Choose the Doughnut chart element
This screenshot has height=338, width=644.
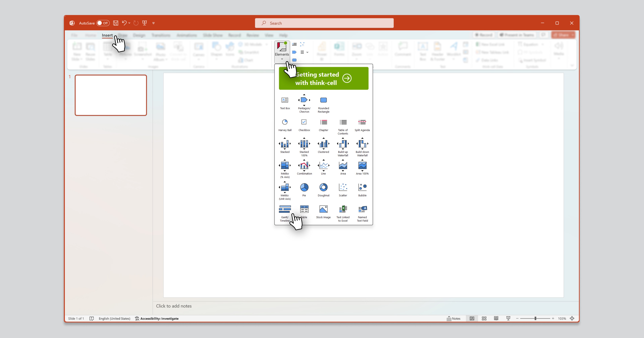(324, 190)
